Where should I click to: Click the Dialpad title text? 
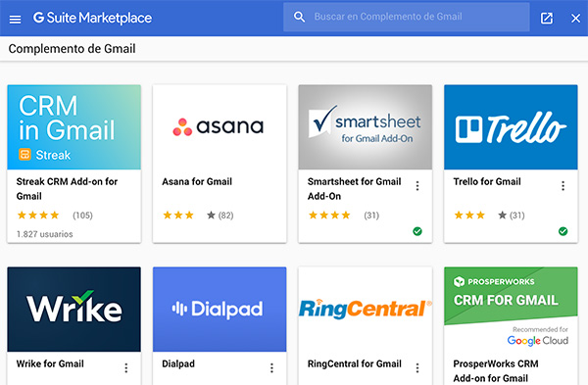[x=178, y=364]
